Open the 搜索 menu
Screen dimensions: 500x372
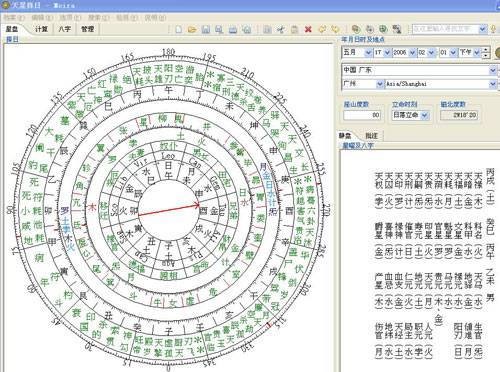(99, 17)
